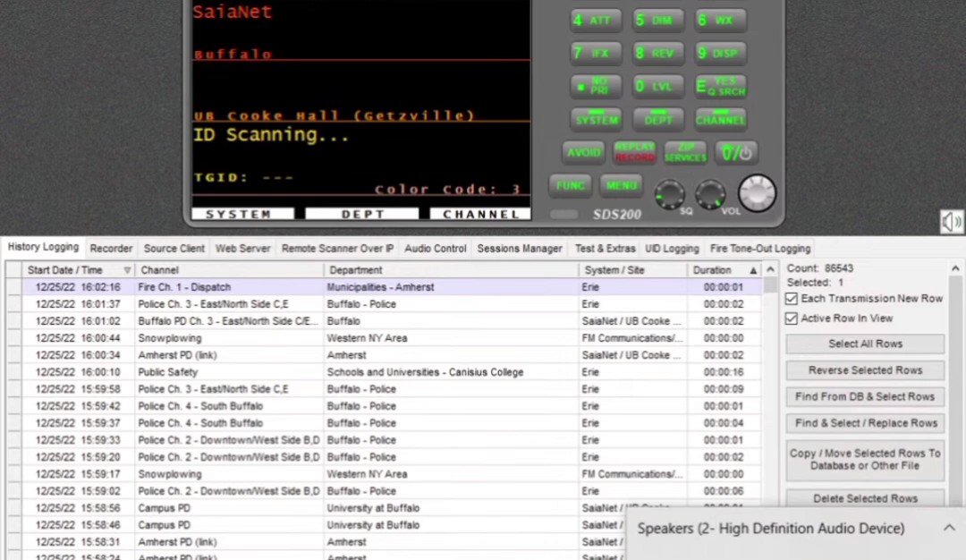
Task: Click the row selector of 16:01:37 row
Action: [x=13, y=304]
